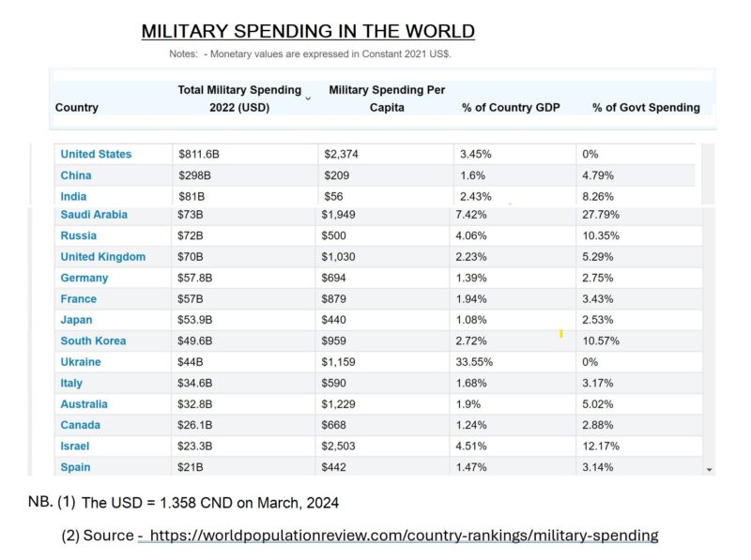Click the India country link

click(73, 197)
